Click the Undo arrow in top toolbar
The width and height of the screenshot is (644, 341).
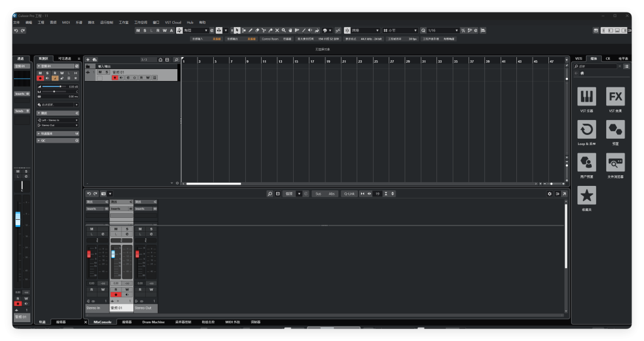16,30
